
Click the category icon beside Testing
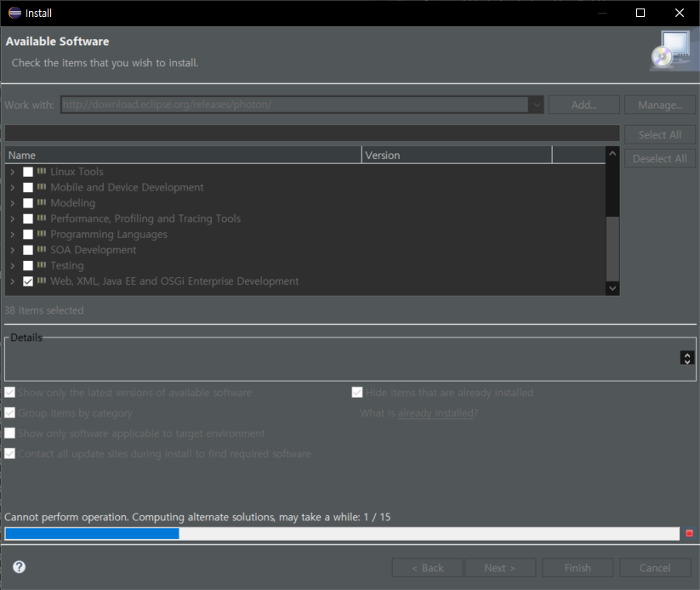(x=42, y=265)
